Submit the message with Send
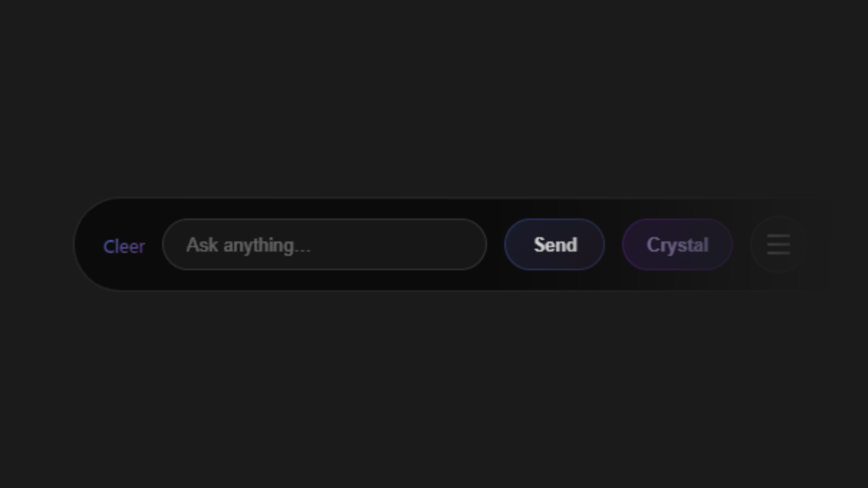The height and width of the screenshot is (488, 868). [x=554, y=244]
